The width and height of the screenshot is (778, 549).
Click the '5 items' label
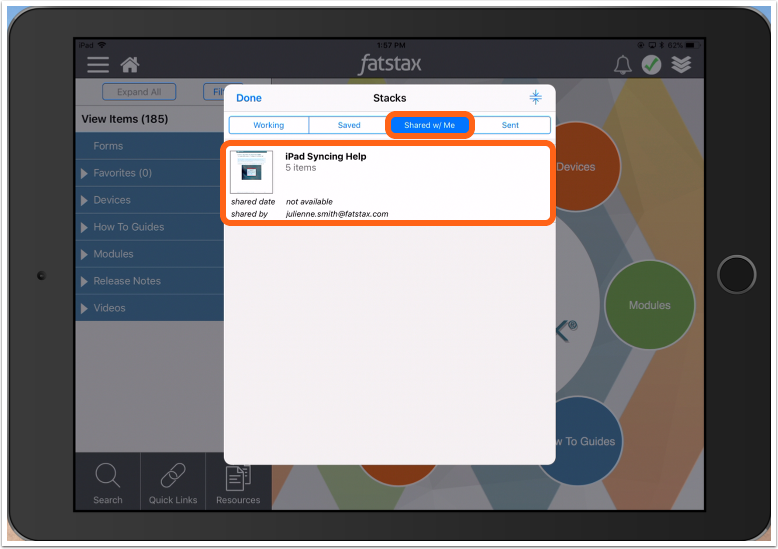tap(301, 168)
